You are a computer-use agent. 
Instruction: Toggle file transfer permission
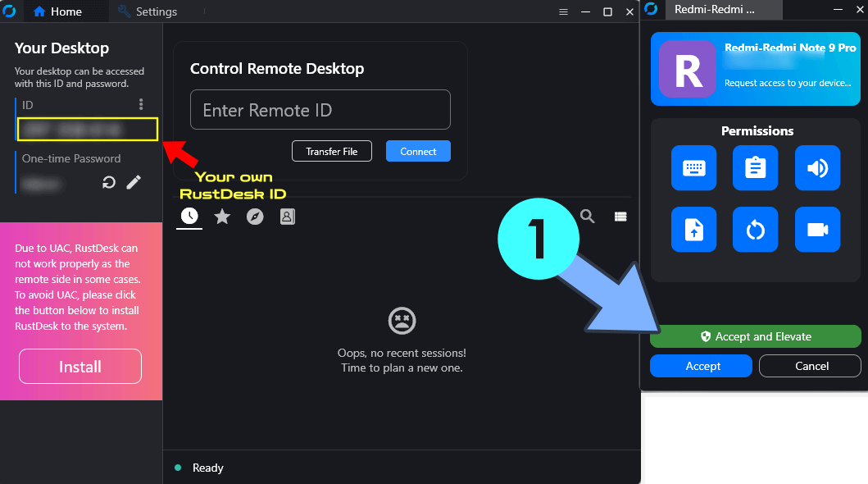tap(693, 229)
